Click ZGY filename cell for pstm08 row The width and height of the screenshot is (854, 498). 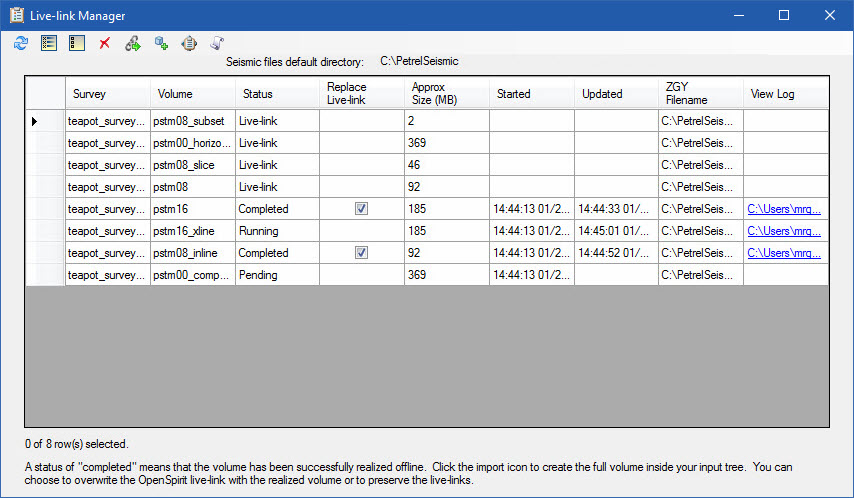701,187
